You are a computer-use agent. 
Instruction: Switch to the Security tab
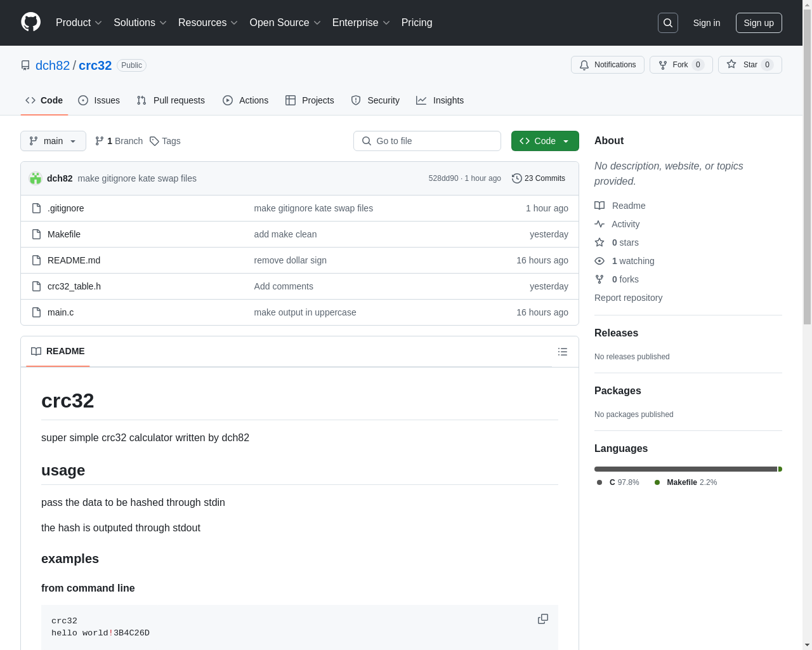[376, 100]
